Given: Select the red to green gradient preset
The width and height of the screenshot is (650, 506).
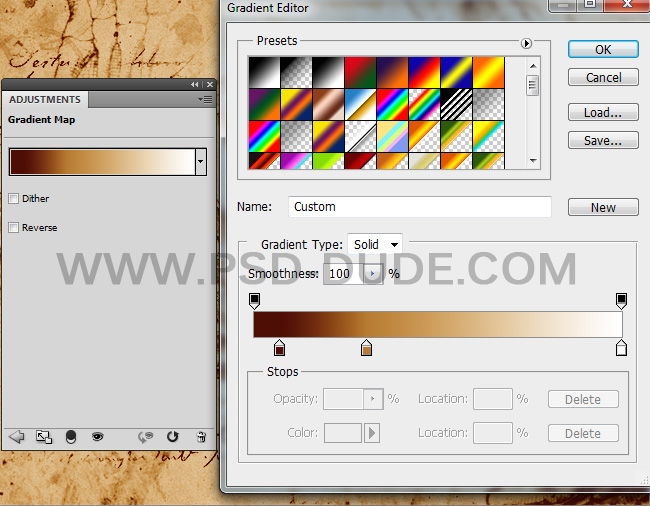Looking at the screenshot, I should pos(360,73).
